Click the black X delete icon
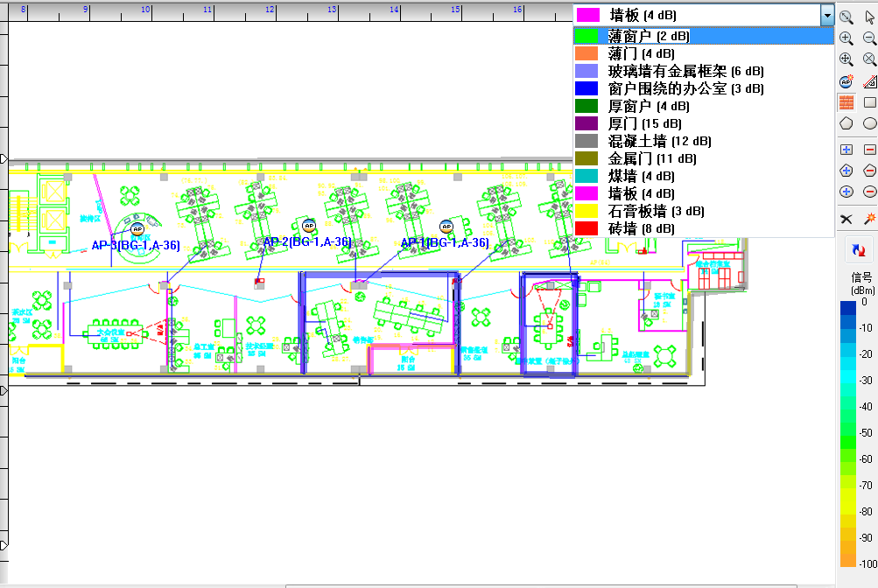The image size is (878, 588). 846,218
